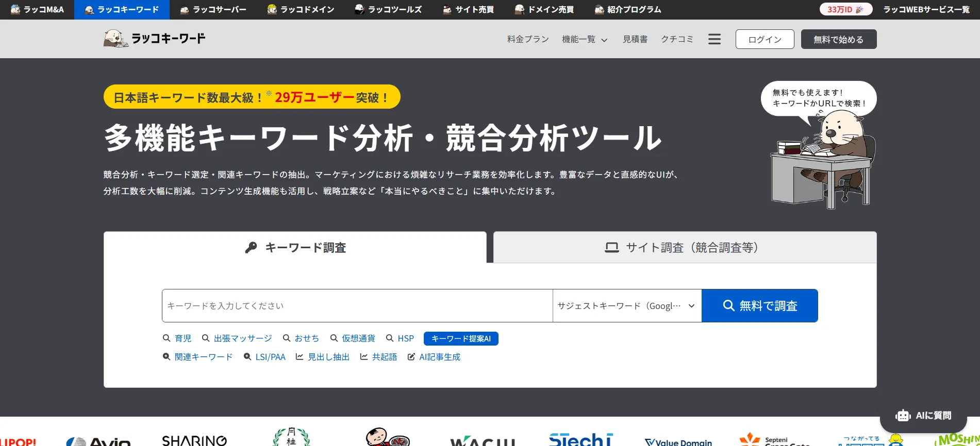The width and height of the screenshot is (980, 446).
Task: Search sample keyword おせち
Action: [x=301, y=338]
